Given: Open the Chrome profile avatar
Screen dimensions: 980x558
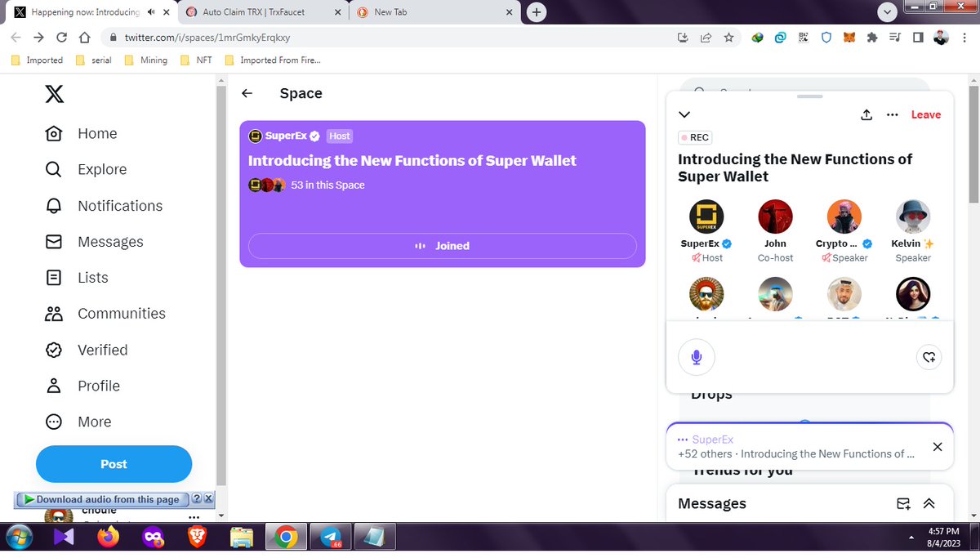Looking at the screenshot, I should click(x=941, y=38).
